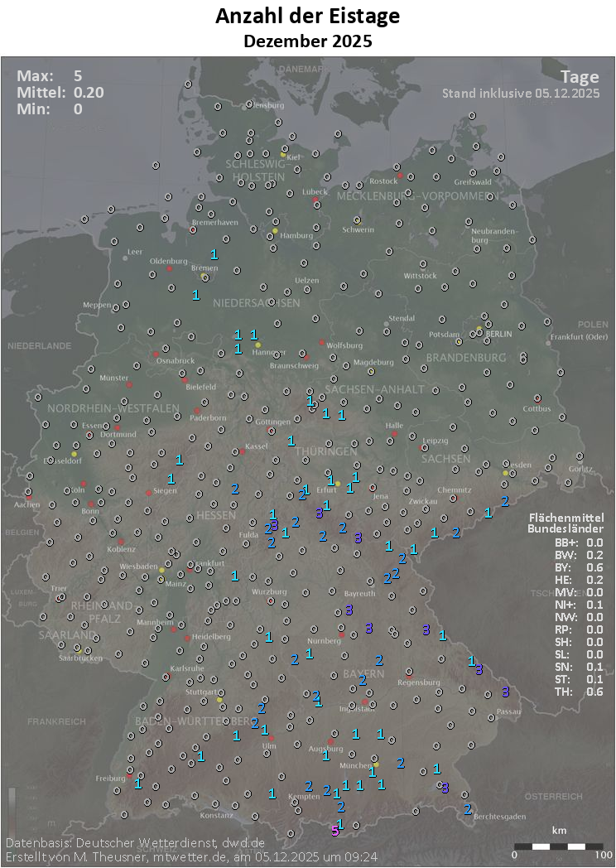Click the red Kassel city dot

(x=242, y=452)
